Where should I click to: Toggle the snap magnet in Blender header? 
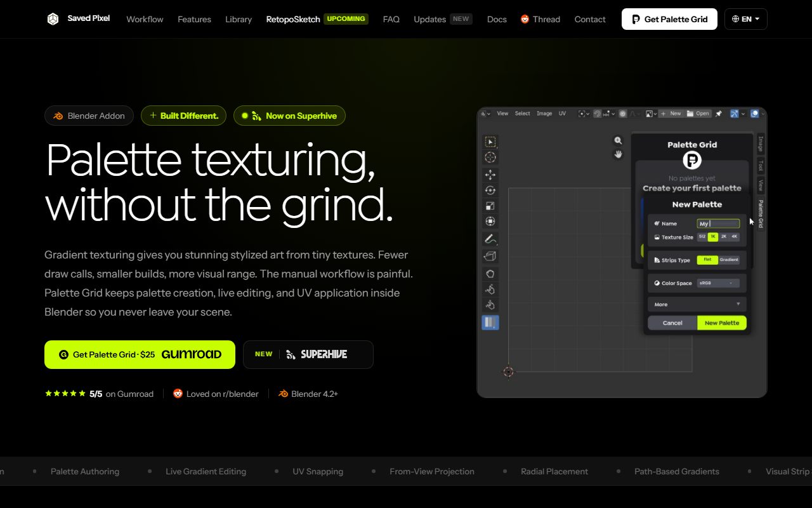[x=597, y=114]
